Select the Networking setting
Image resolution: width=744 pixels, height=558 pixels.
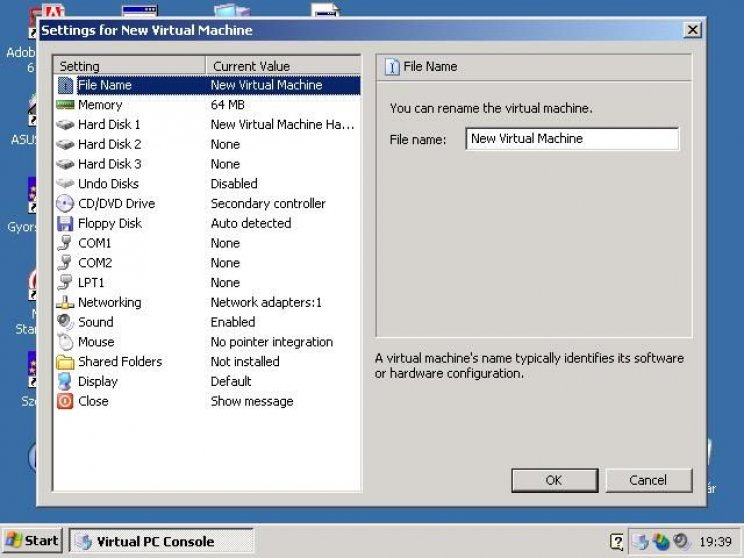click(x=207, y=302)
